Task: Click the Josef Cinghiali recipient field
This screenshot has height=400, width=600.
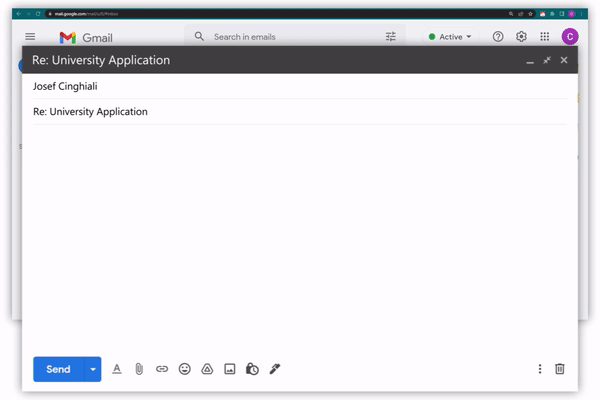Action: point(300,86)
